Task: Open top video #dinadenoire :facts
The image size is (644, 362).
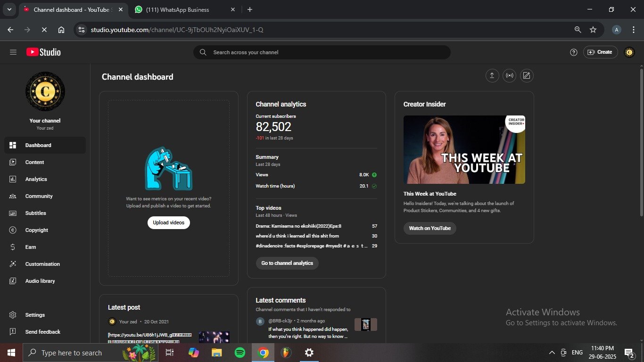Action: (311, 246)
